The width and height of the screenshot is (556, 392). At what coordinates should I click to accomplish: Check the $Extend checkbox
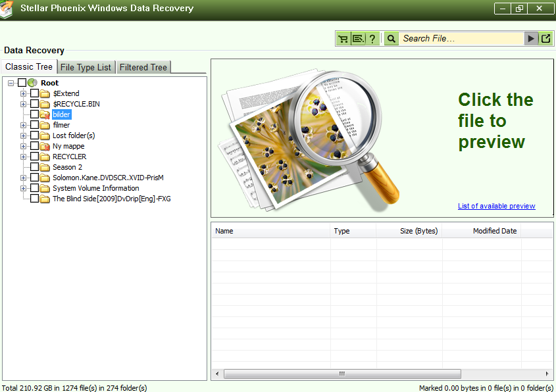tap(34, 93)
